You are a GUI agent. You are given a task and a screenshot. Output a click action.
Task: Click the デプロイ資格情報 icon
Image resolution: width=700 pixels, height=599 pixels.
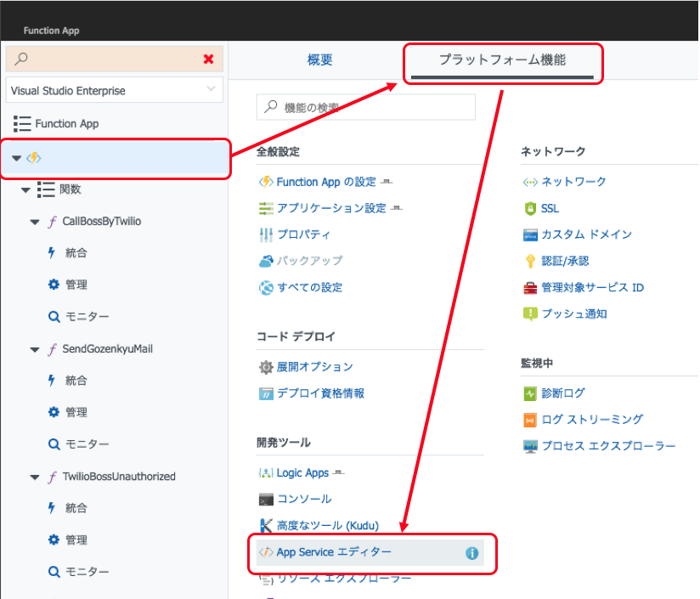pyautogui.click(x=266, y=393)
